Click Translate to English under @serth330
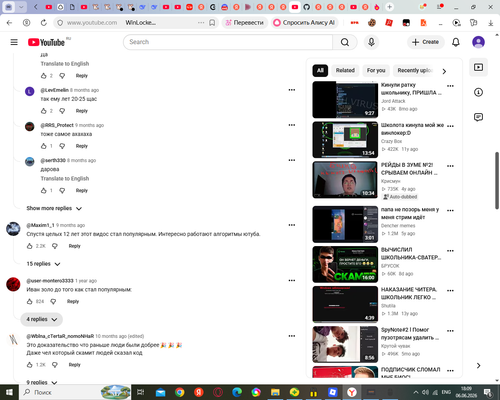 (65, 178)
